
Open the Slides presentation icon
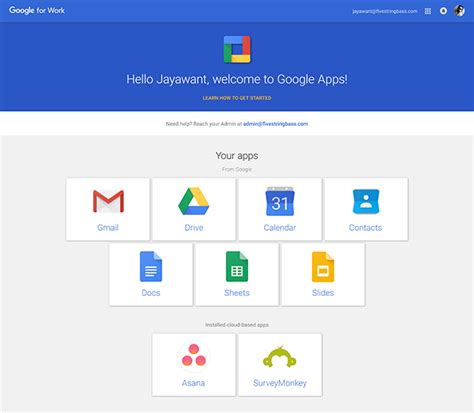pyautogui.click(x=323, y=267)
